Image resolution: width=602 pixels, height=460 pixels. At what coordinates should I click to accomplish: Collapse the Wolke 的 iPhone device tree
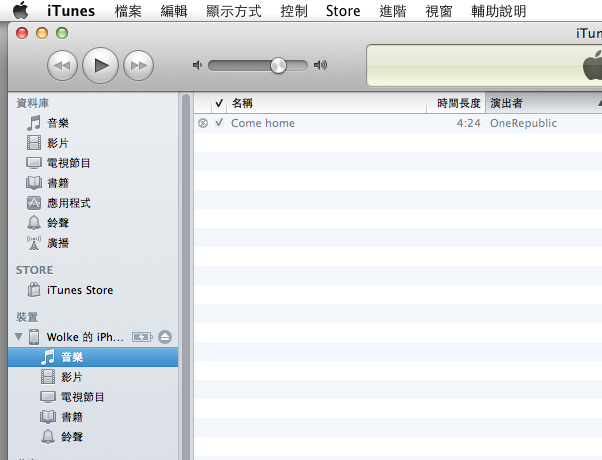pos(18,337)
